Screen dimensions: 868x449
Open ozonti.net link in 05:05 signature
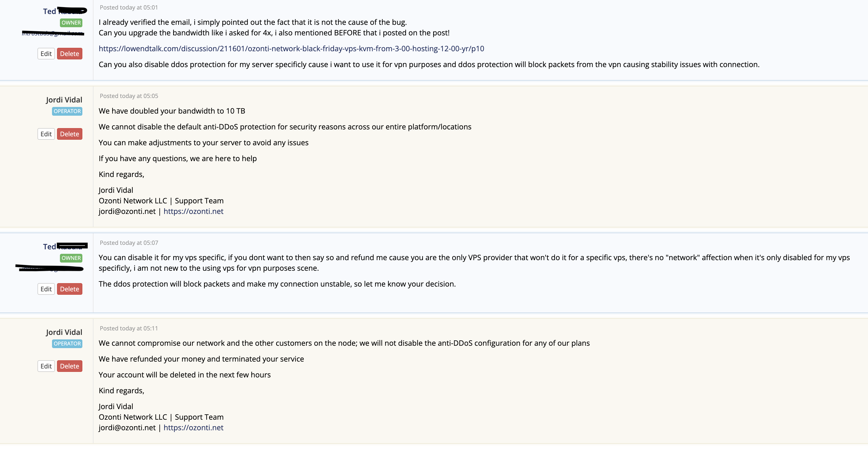[x=194, y=211]
